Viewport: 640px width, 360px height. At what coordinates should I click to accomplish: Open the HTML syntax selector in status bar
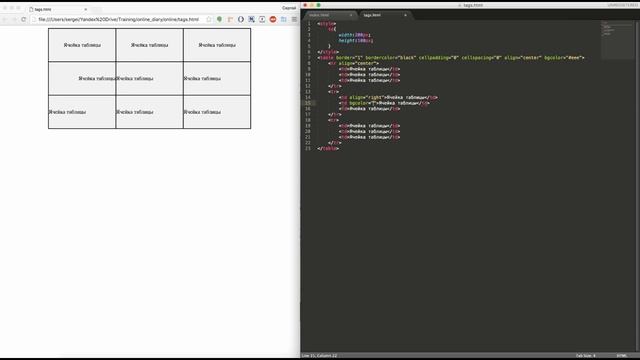pos(621,356)
